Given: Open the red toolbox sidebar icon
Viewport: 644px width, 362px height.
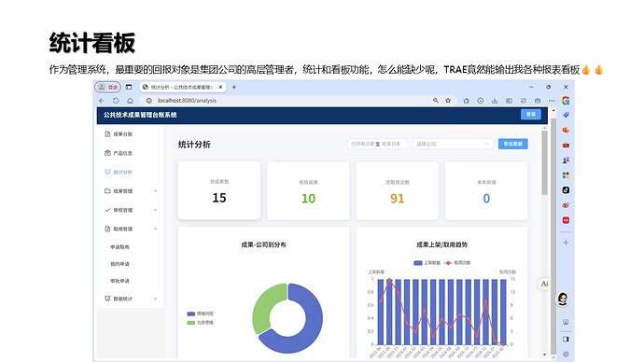Looking at the screenshot, I should click(566, 145).
